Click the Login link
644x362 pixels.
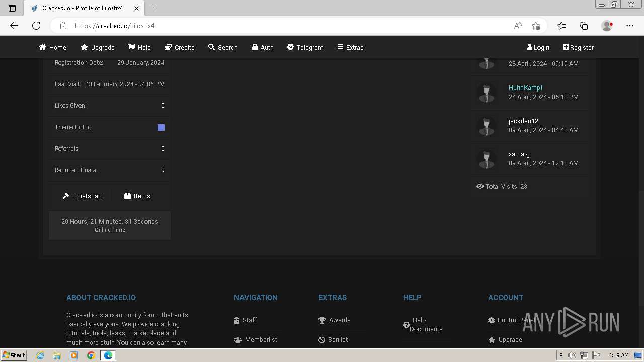(538, 47)
